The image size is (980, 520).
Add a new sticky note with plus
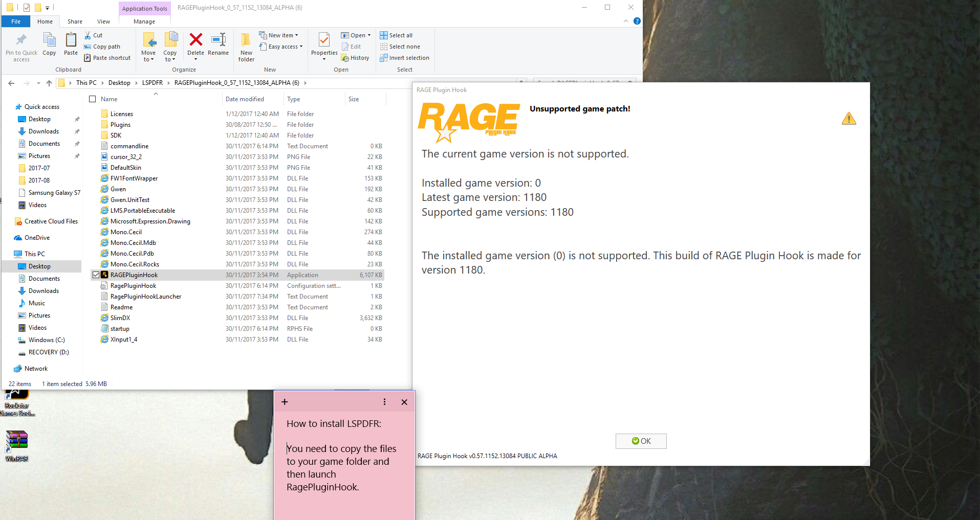pyautogui.click(x=285, y=402)
